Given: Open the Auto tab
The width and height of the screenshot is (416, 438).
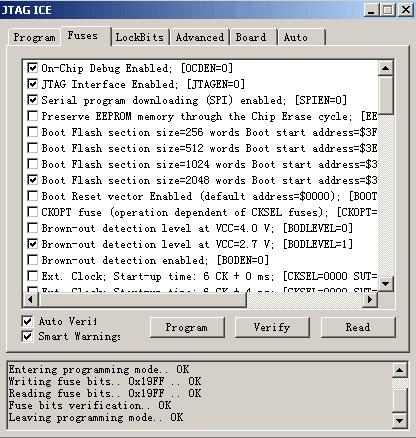Looking at the screenshot, I should click(301, 37).
